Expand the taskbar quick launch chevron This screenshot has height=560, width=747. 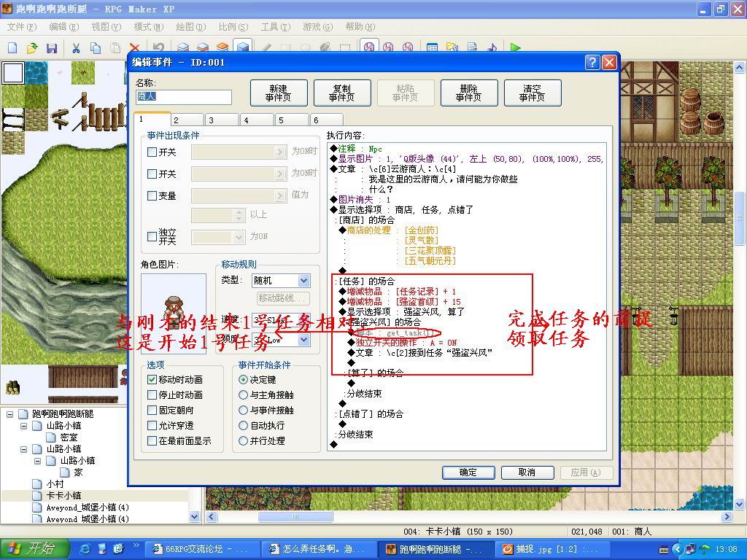click(136, 545)
